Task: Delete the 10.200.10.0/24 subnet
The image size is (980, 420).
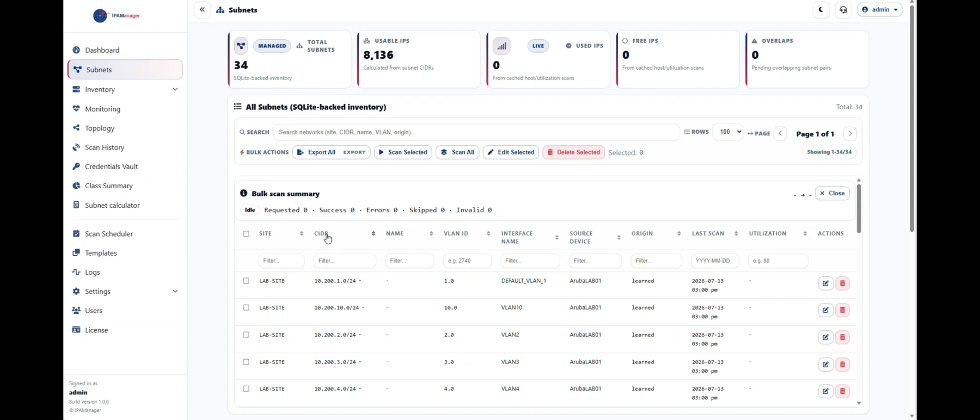Action: (x=842, y=310)
